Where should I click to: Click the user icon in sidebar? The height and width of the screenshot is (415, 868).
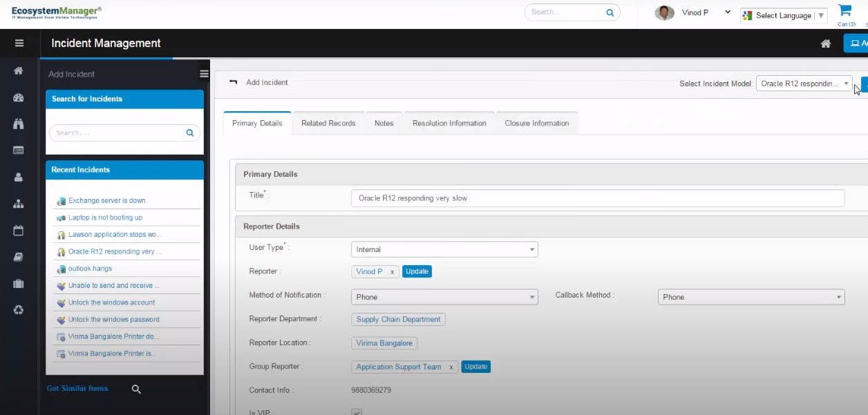point(19,177)
